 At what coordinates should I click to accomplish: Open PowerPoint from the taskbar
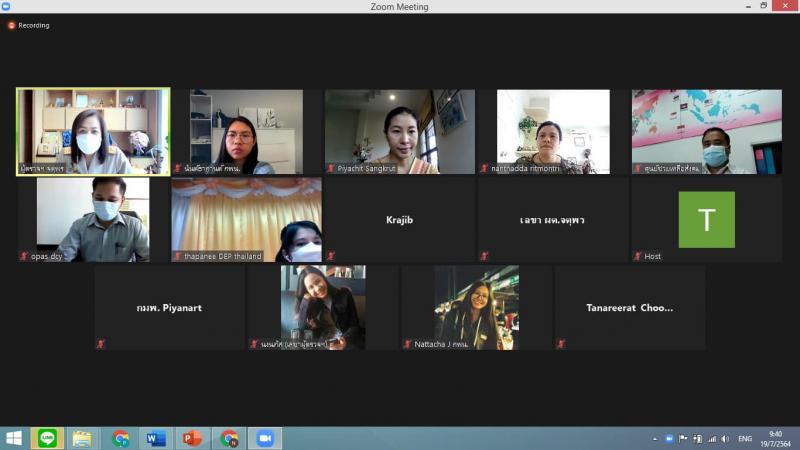[192, 438]
